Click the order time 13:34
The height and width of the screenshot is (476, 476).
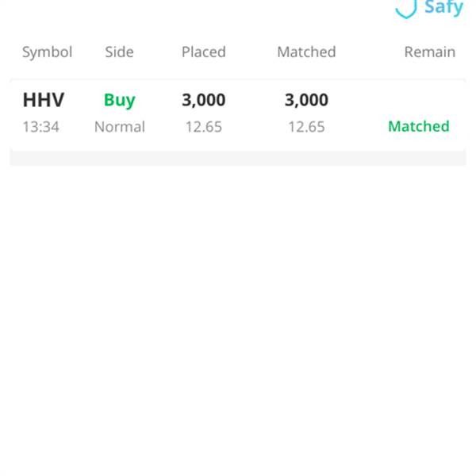point(41,127)
